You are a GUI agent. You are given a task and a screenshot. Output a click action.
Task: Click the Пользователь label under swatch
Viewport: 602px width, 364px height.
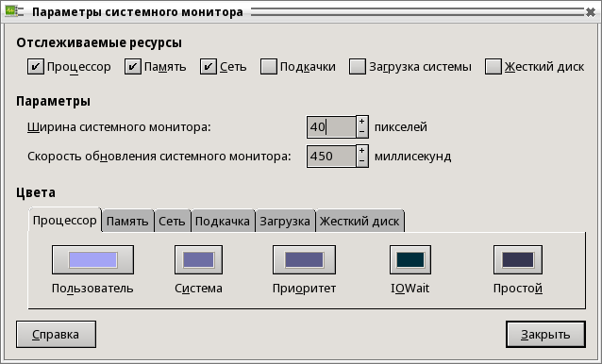[x=92, y=289]
